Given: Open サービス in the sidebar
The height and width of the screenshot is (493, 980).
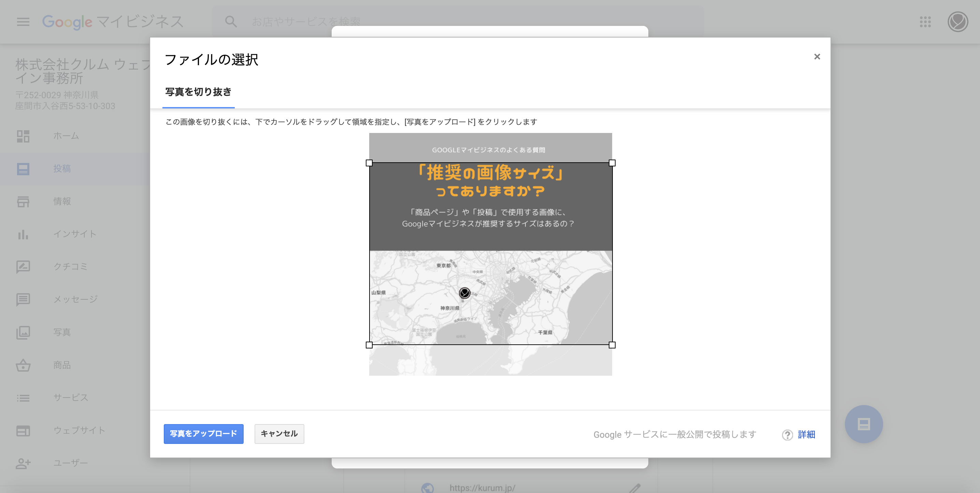Looking at the screenshot, I should (70, 398).
